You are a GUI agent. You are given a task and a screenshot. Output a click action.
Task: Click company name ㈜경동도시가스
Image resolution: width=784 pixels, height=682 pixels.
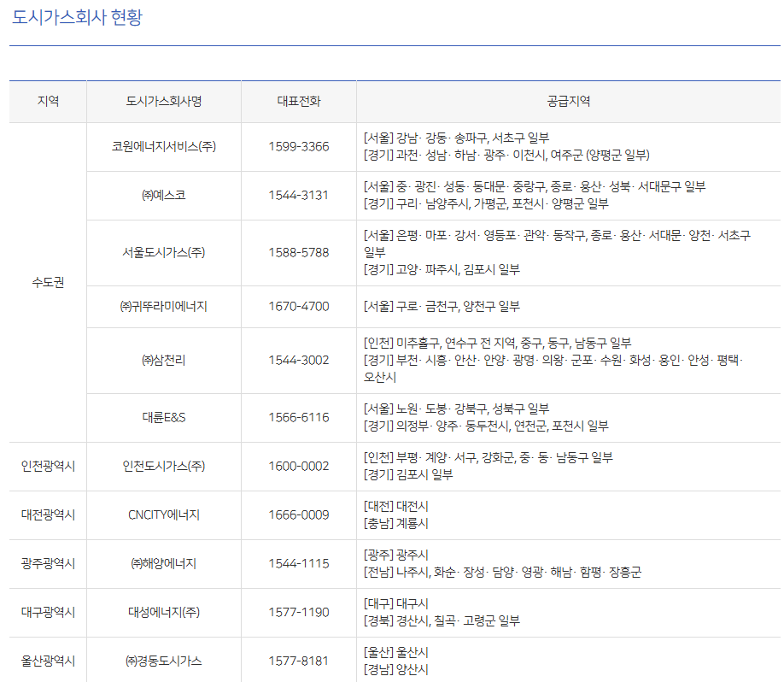tap(163, 661)
